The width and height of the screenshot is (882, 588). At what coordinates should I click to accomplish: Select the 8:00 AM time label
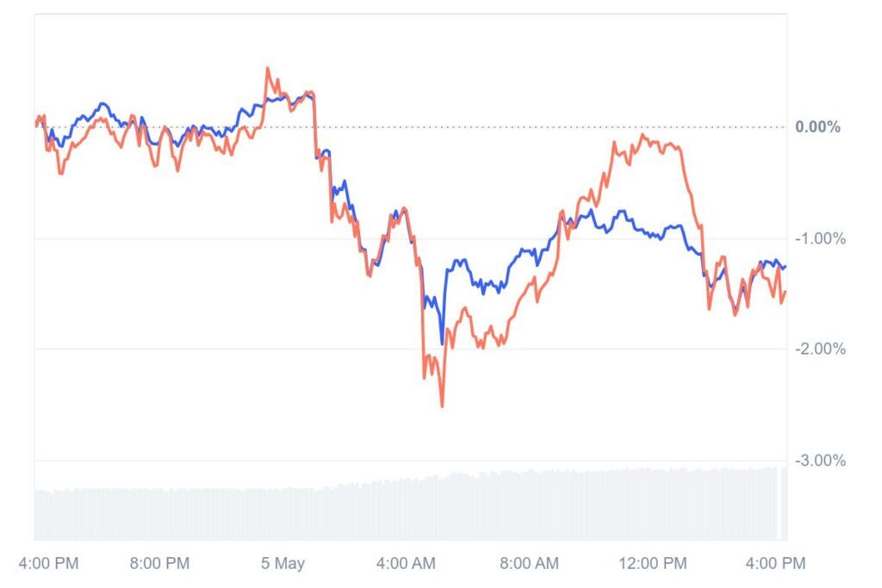coord(529,564)
